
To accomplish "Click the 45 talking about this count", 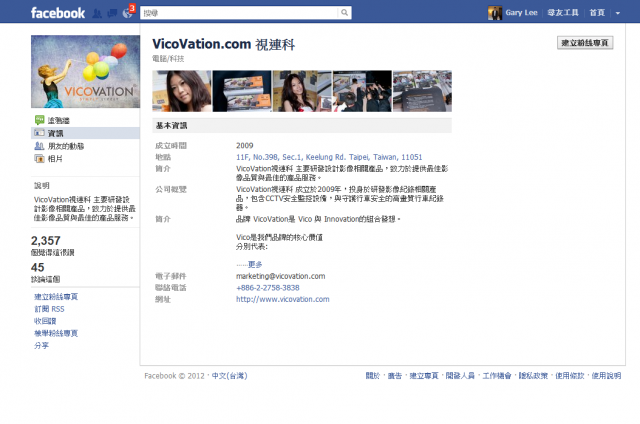I will click(x=38, y=267).
